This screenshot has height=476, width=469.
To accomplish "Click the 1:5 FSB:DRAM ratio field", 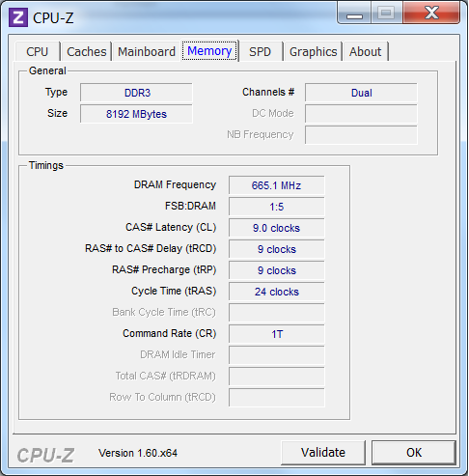I will 277,207.
